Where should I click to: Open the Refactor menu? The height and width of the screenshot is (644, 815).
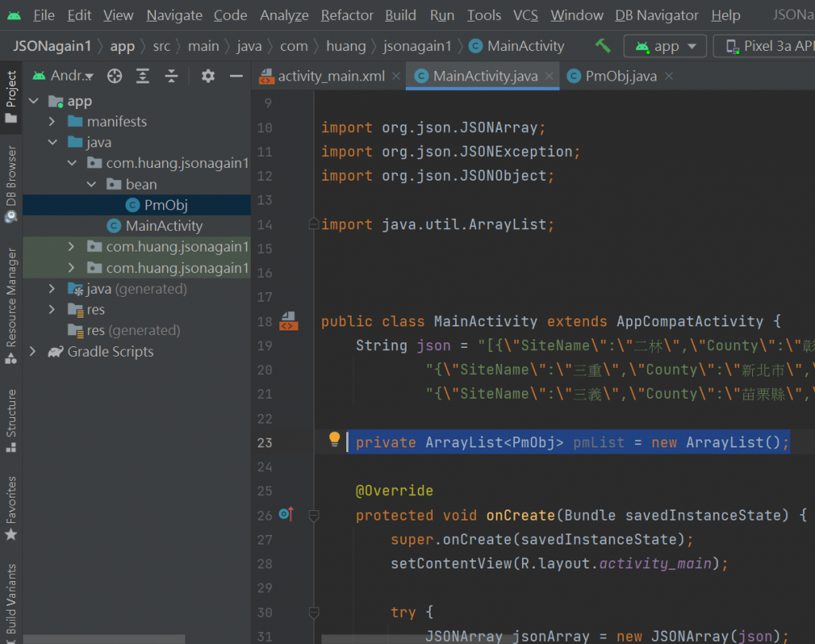pyautogui.click(x=347, y=15)
